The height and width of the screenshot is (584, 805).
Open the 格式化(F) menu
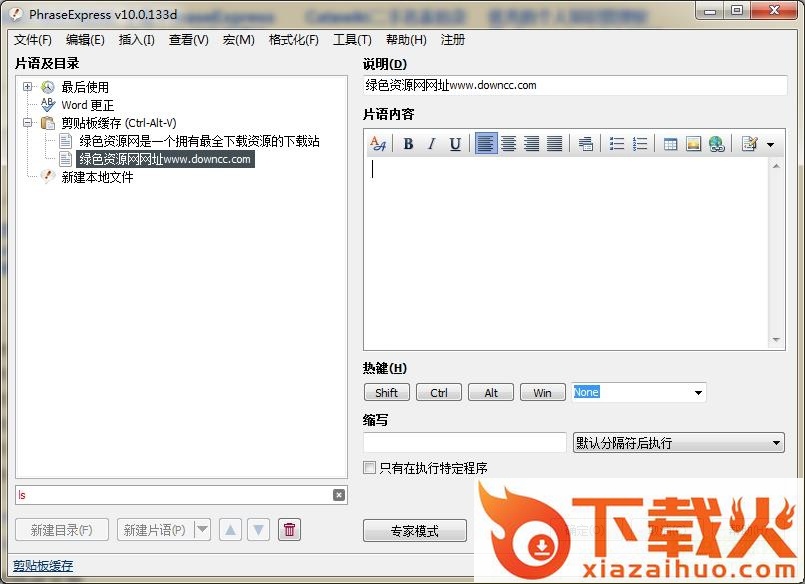click(x=294, y=40)
